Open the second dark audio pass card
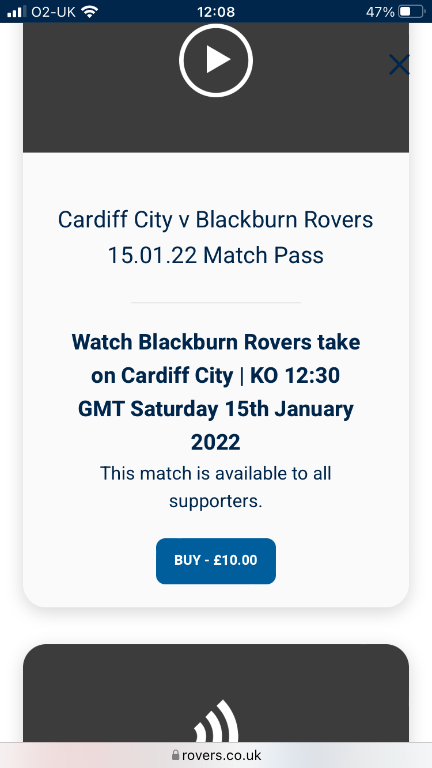The width and height of the screenshot is (432, 768). [216, 693]
